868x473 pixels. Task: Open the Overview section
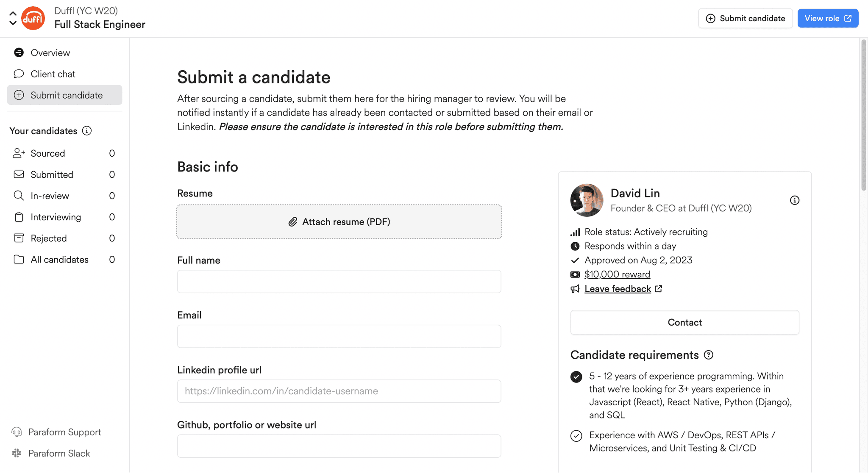pyautogui.click(x=50, y=53)
